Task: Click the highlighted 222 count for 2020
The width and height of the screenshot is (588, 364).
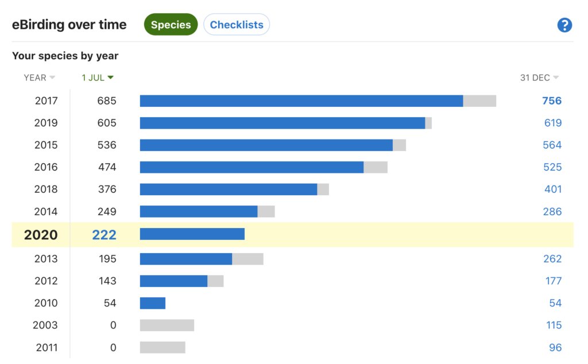Action: [105, 235]
